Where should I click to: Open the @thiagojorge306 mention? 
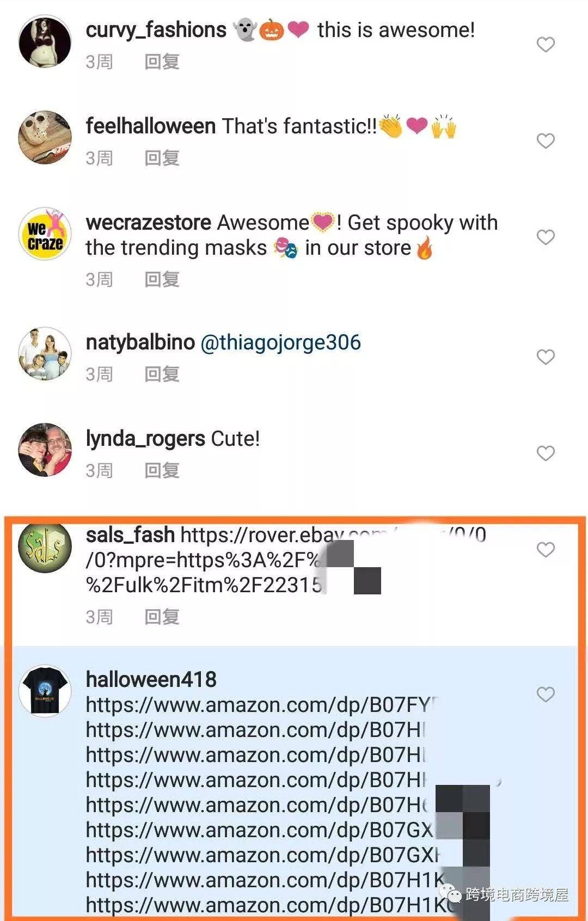(x=281, y=343)
